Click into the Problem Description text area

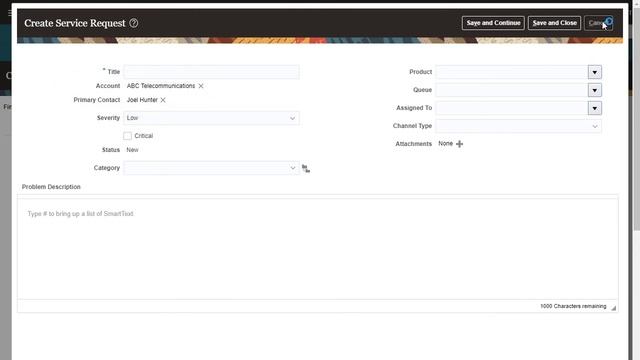[x=318, y=249]
